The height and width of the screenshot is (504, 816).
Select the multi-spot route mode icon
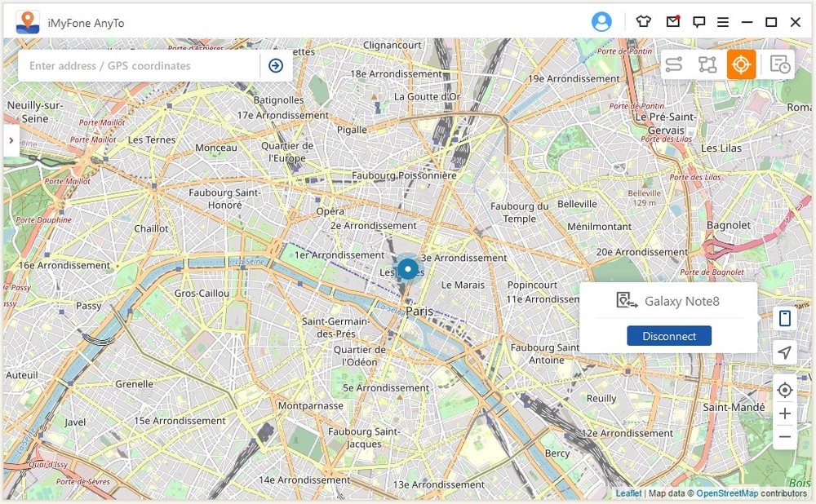tap(707, 65)
